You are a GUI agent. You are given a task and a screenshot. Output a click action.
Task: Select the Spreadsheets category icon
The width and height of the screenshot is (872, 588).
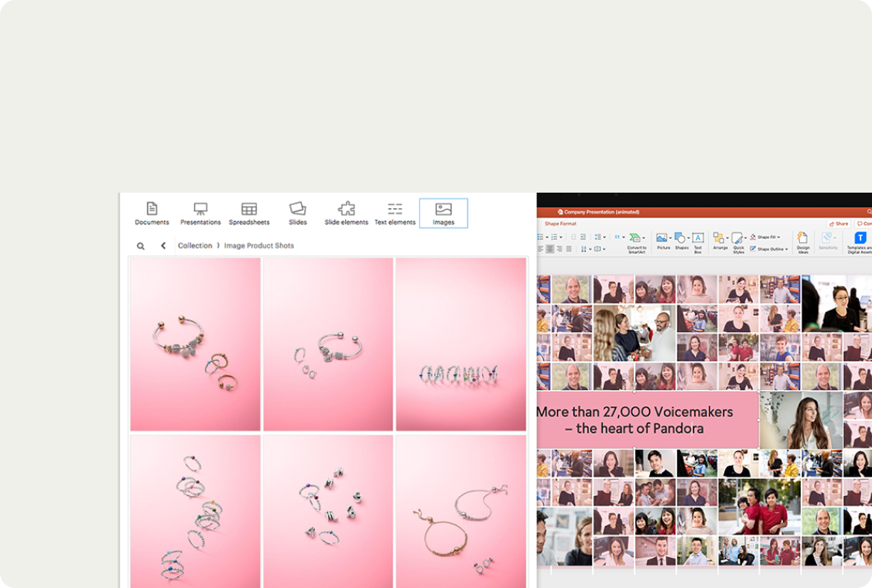(x=248, y=213)
